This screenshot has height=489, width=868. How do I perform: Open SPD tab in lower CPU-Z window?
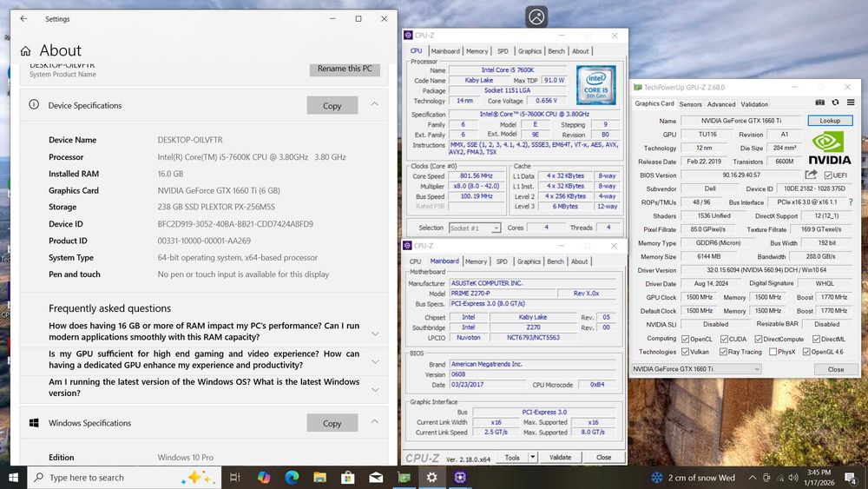502,261
